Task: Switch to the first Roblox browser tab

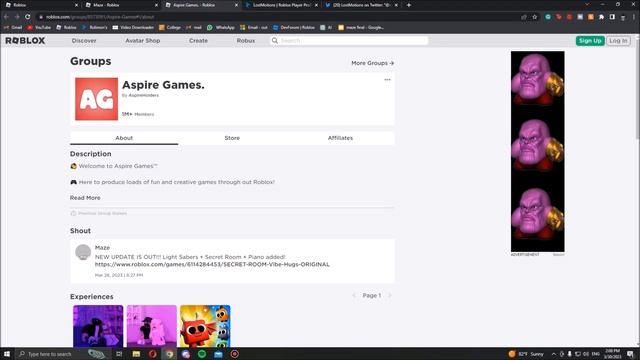Action: tap(41, 5)
